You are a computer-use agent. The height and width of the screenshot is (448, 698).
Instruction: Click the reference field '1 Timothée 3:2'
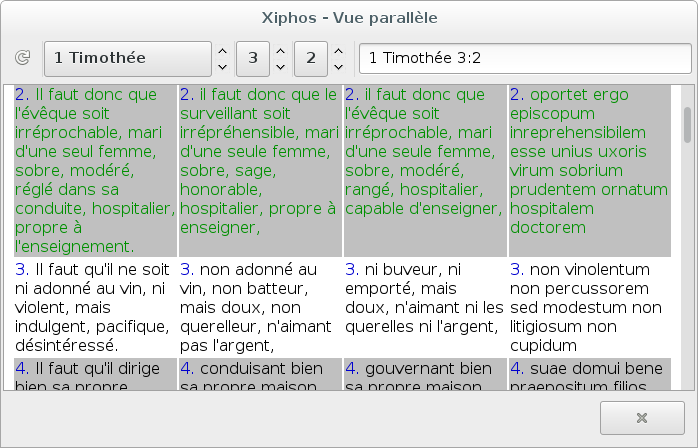point(525,58)
